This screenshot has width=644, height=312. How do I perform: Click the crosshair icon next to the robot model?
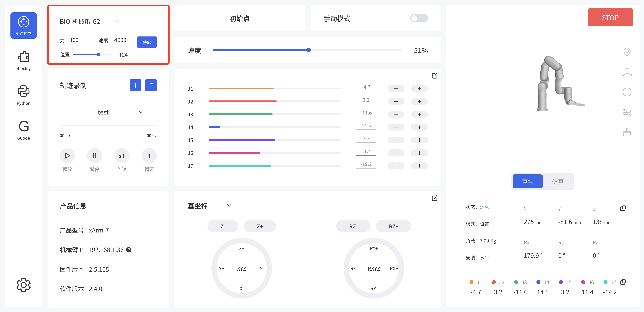coord(627,92)
